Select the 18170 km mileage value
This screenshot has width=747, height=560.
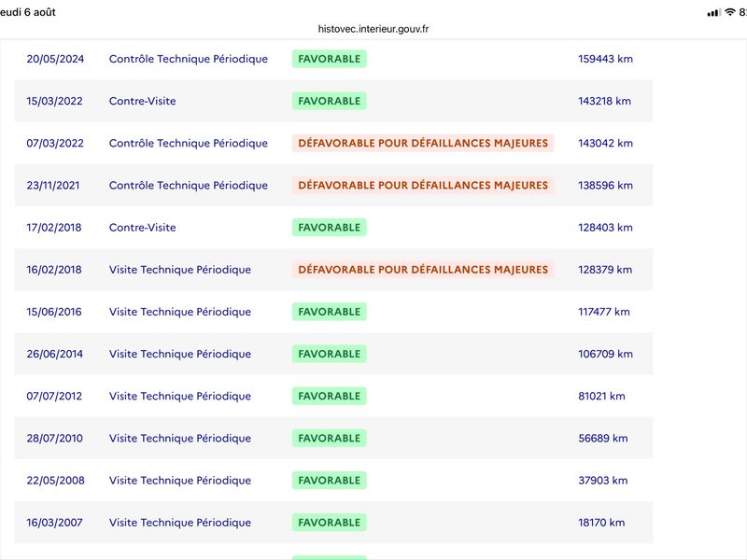[x=601, y=523]
